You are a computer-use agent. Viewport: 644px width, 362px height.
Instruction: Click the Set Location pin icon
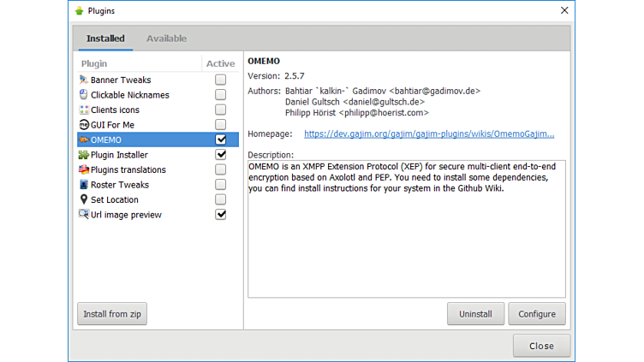tap(83, 199)
